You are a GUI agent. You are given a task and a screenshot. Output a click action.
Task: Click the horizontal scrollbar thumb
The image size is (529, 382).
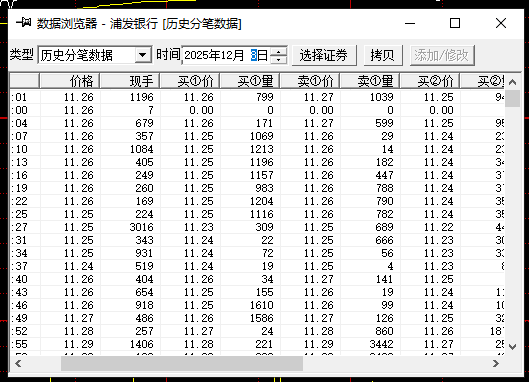[x=182, y=363]
